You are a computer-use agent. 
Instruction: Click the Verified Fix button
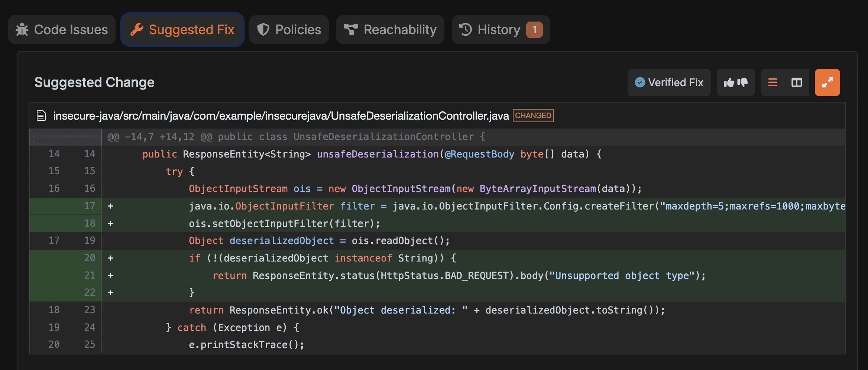(669, 82)
